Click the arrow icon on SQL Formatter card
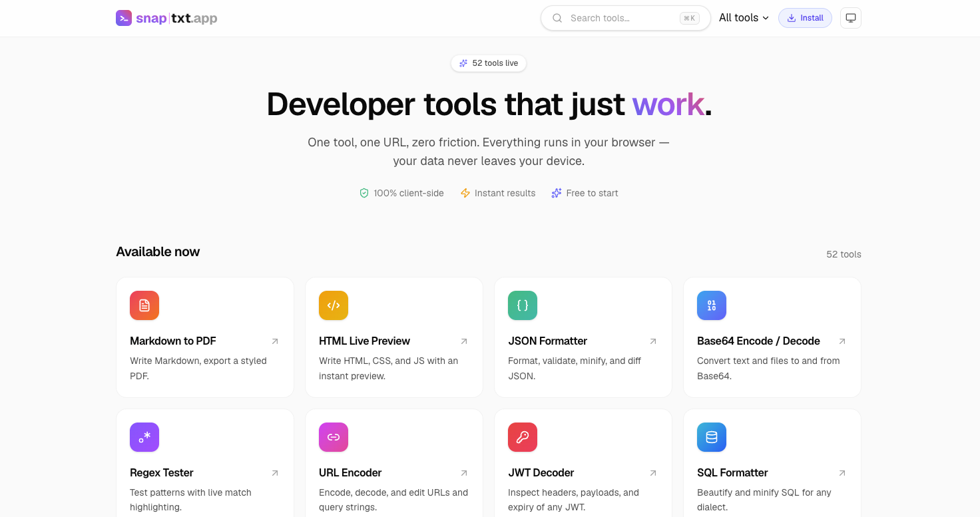Viewport: 980px width, 517px height. [x=842, y=473]
